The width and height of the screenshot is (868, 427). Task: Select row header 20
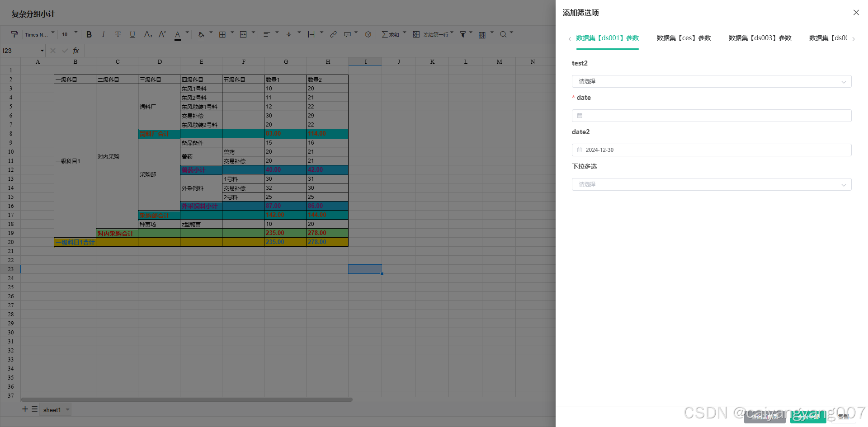pos(10,242)
